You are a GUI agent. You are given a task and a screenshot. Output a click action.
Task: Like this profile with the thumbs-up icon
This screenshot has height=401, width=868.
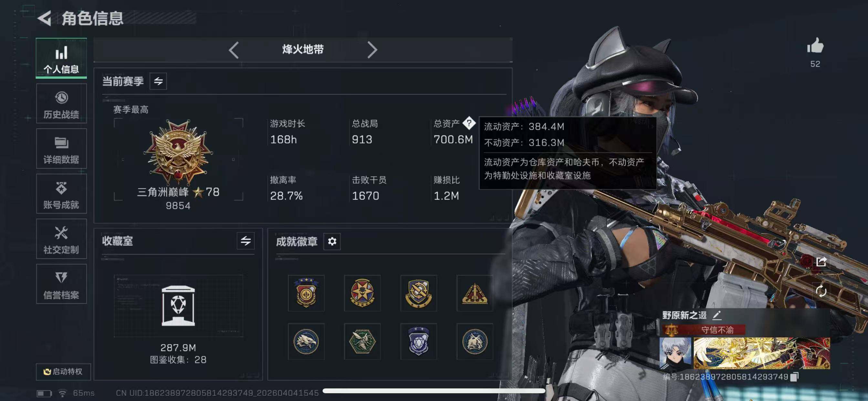(x=815, y=46)
